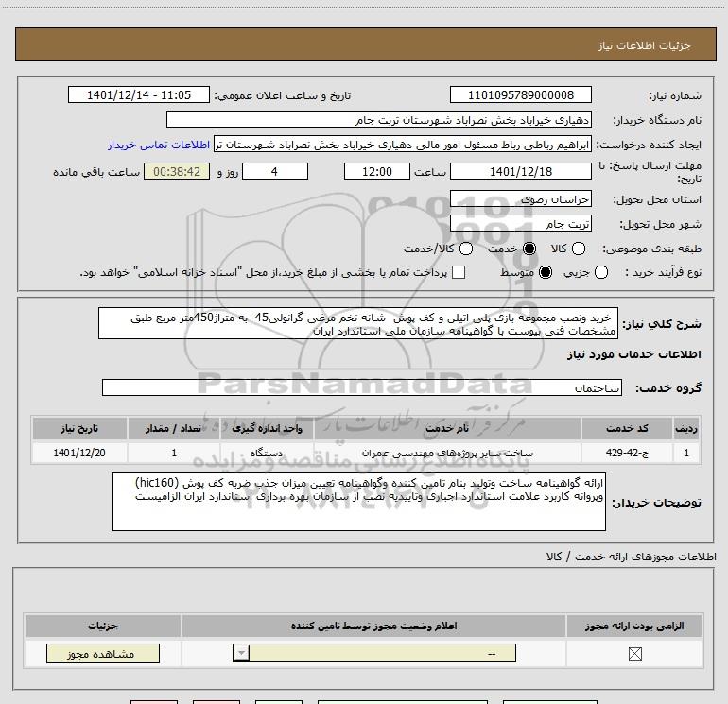
Task: Click the request creator field
Action: pyautogui.click(x=403, y=145)
